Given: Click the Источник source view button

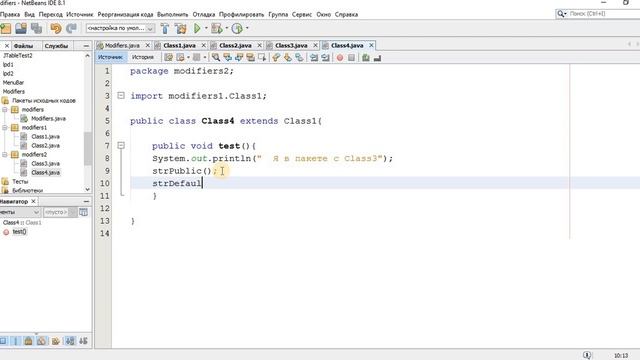Looking at the screenshot, I should (110, 57).
